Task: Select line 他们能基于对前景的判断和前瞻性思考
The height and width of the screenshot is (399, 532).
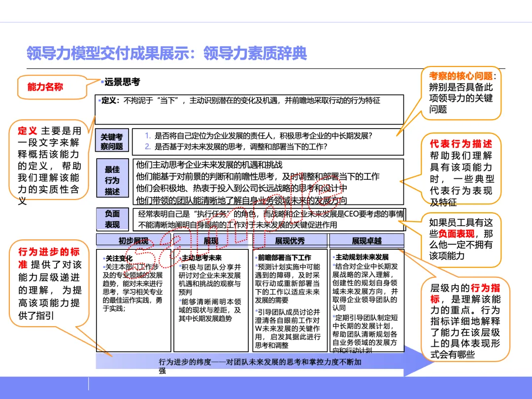Action: tap(258, 177)
